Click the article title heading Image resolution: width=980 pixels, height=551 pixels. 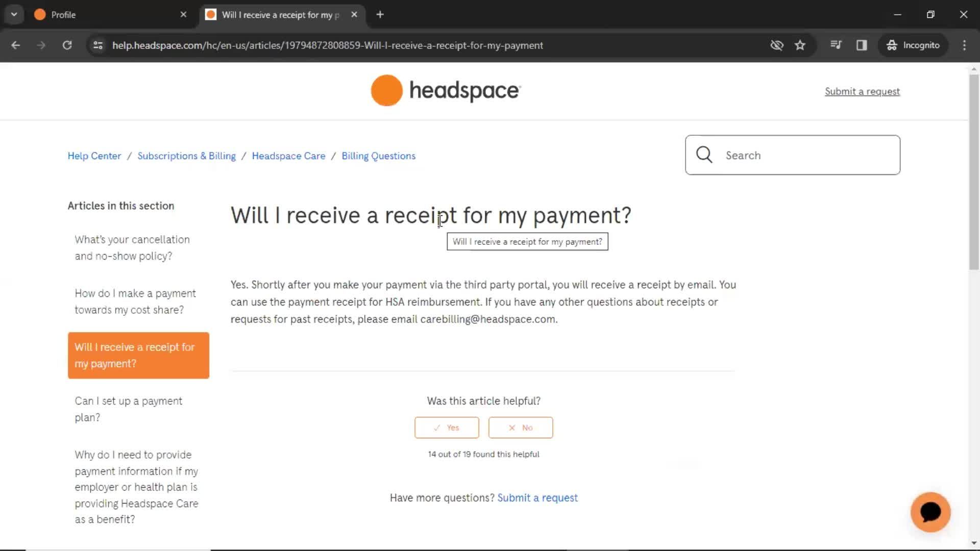pyautogui.click(x=431, y=216)
